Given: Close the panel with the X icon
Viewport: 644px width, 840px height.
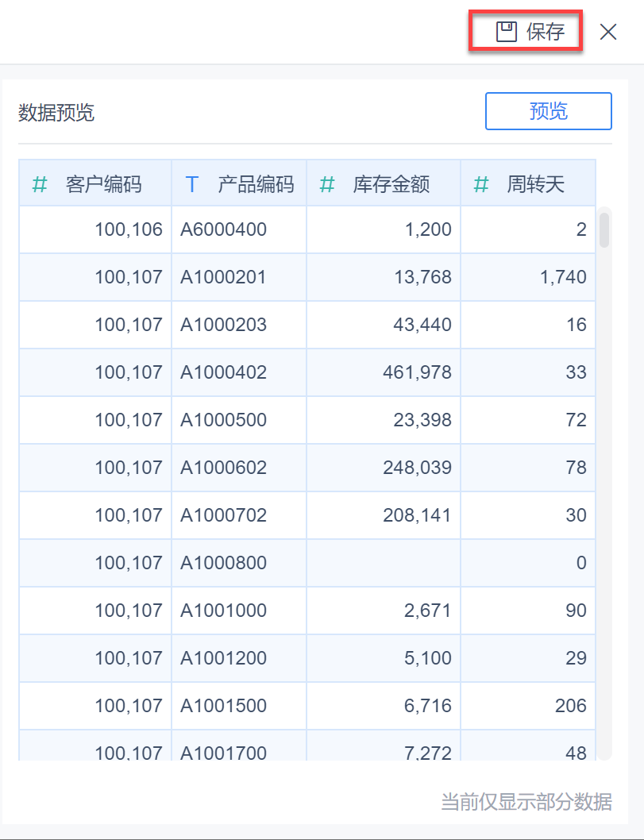Looking at the screenshot, I should coord(608,32).
